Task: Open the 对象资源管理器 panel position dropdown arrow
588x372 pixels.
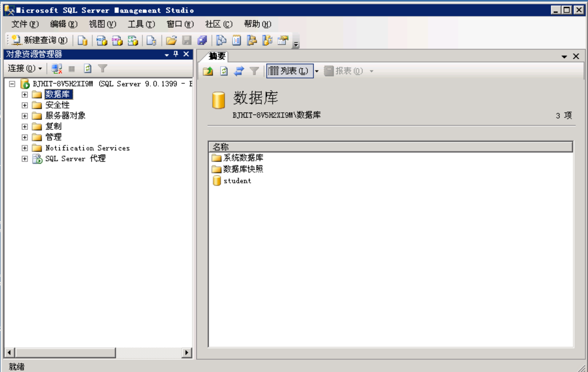Action: pos(166,55)
